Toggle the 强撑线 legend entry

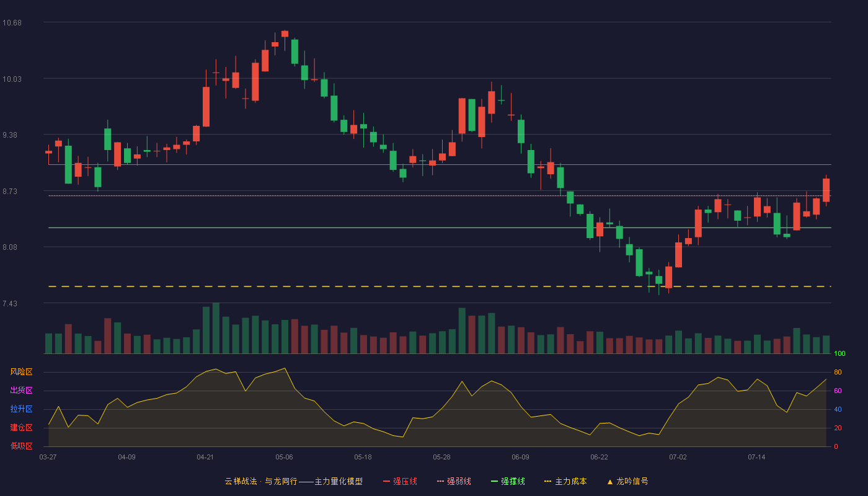point(508,481)
